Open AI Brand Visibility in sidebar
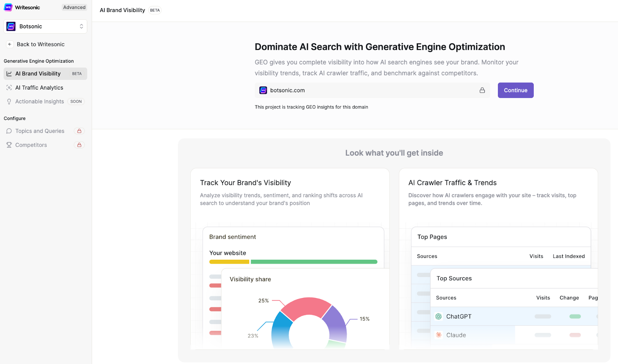Screen dimensions: 618x364 [46, 74]
